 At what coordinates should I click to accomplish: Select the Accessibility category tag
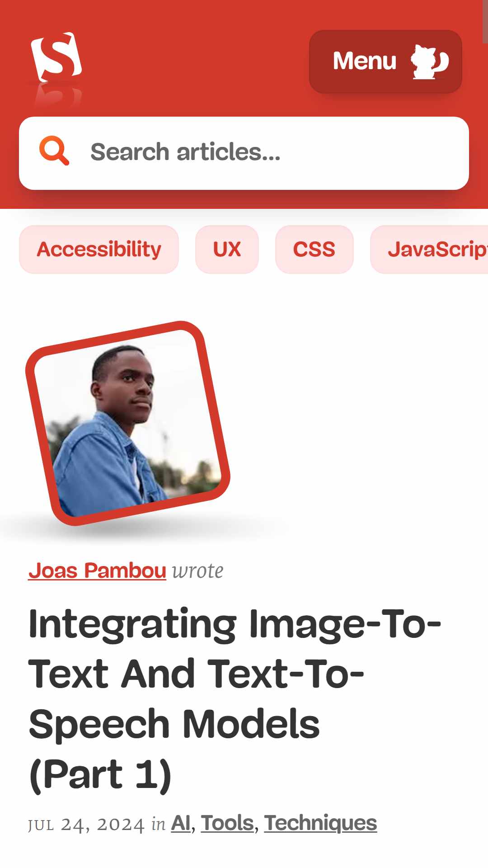(x=99, y=250)
